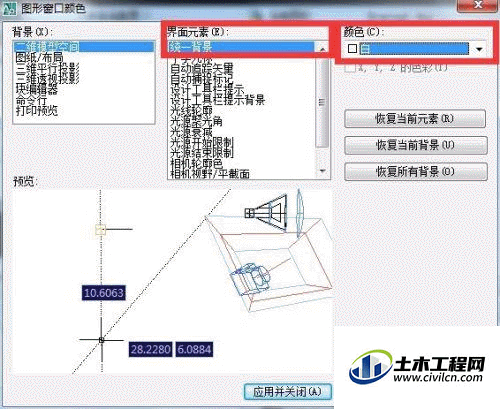Click the element list scrollbar thumb
500x409 pixels.
tap(322, 102)
